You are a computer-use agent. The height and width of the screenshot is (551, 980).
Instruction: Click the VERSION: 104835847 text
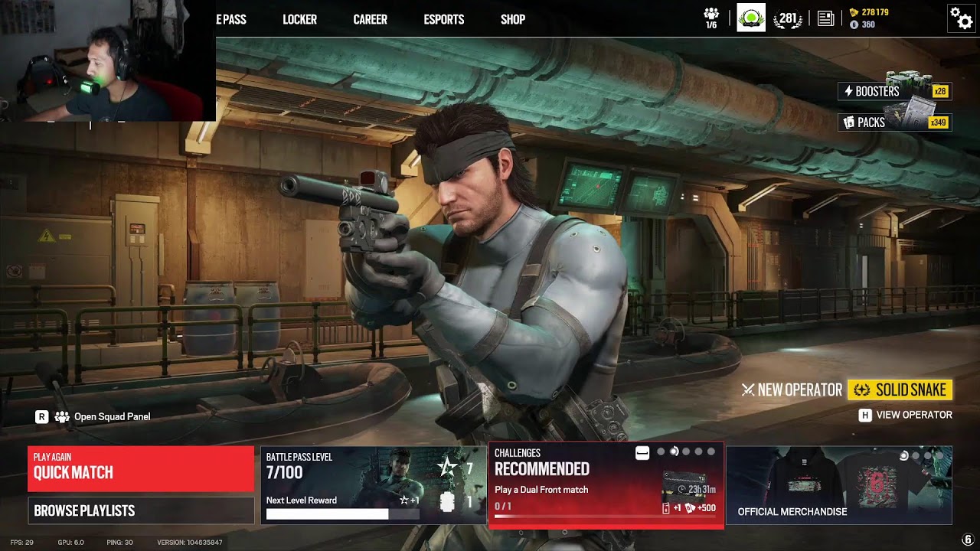coord(190,543)
